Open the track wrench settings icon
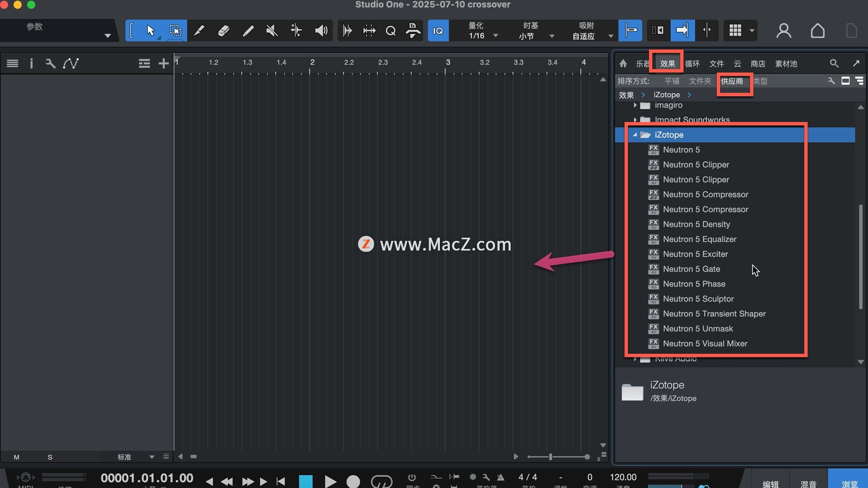This screenshot has height=488, width=868. [x=50, y=63]
